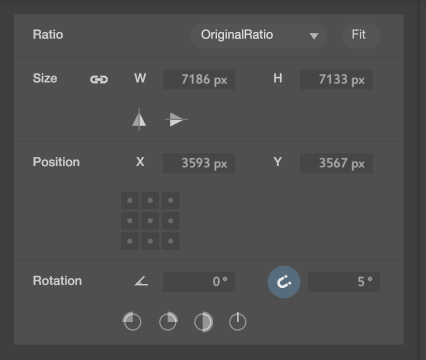426x360 pixels.
Task: Click the Y position label
Action: 278,162
